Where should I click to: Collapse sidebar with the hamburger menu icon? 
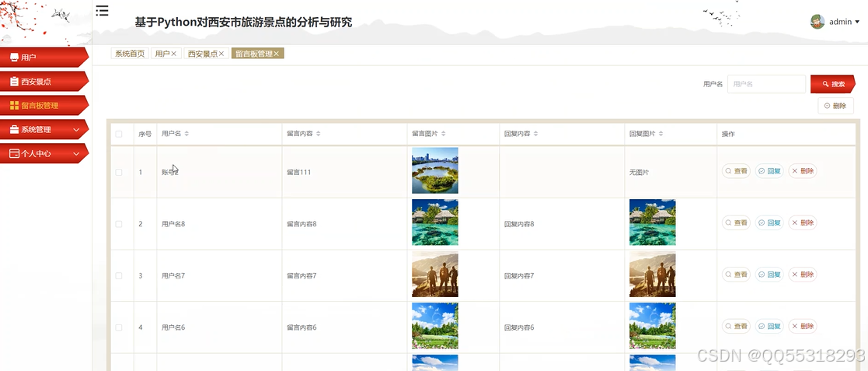(x=102, y=11)
